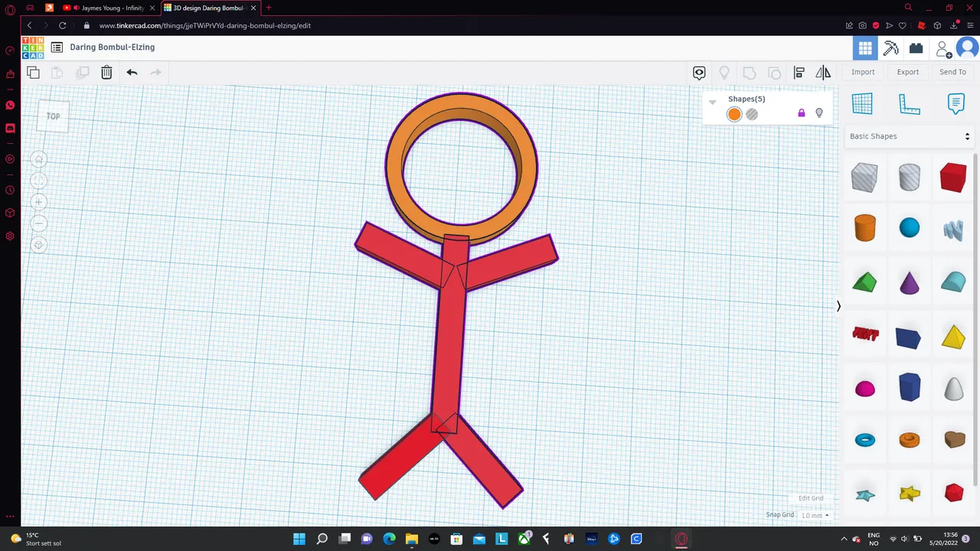The width and height of the screenshot is (980, 551).
Task: Open the Align tool
Action: click(799, 72)
